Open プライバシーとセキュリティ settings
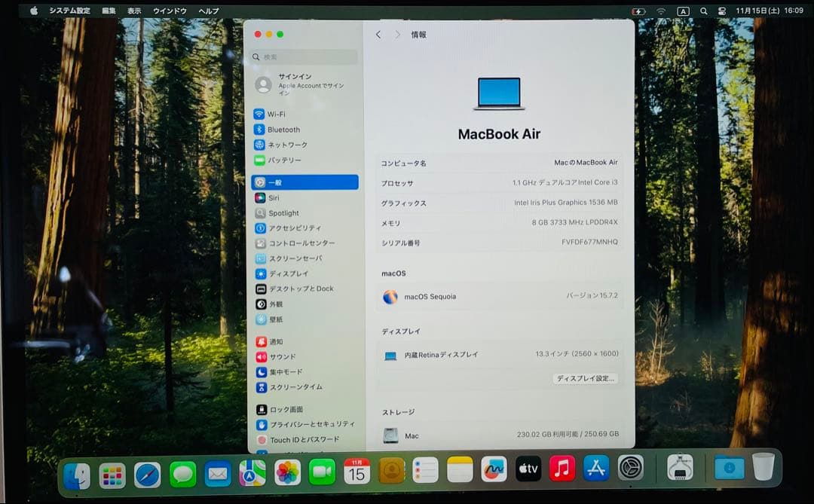Screen dimensions: 814x504 pyautogui.click(x=301, y=424)
